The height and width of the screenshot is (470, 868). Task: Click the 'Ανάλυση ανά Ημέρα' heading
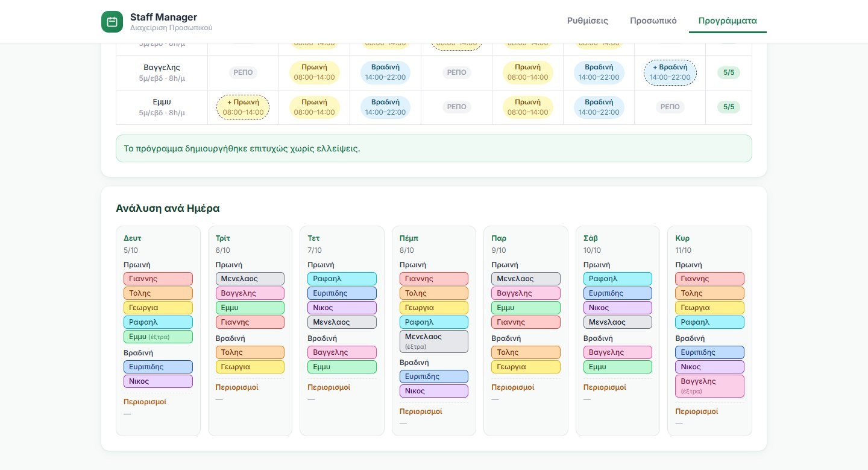[x=168, y=208]
